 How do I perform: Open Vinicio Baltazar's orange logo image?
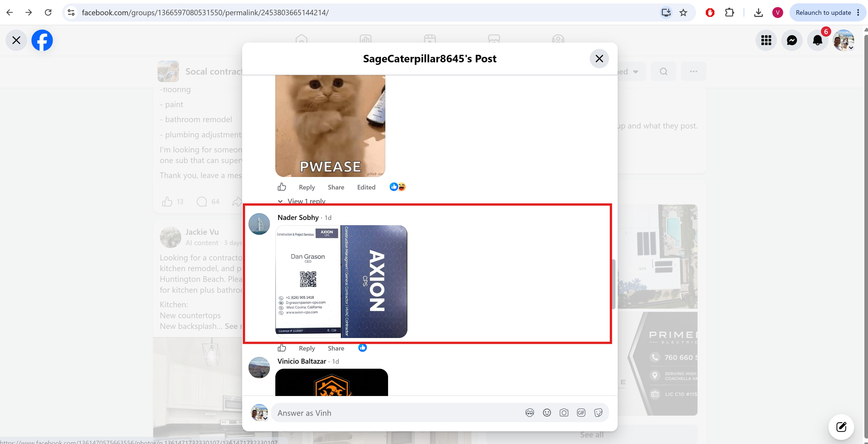coord(331,382)
